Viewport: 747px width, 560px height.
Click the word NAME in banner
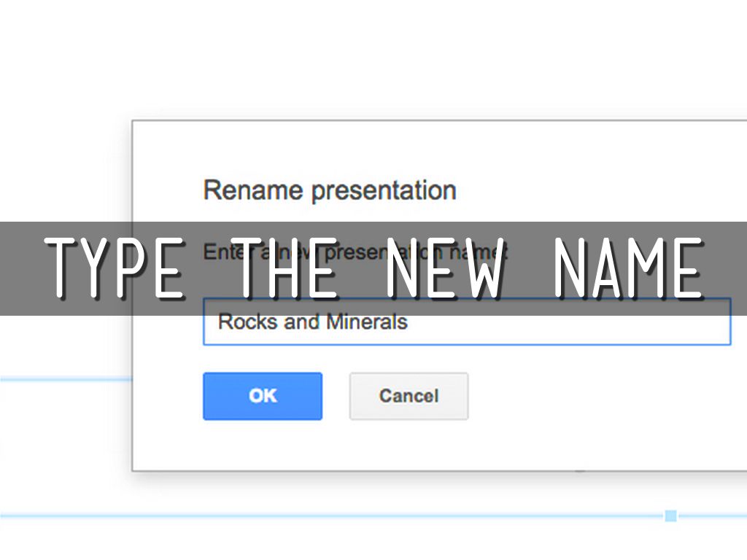coord(627,268)
